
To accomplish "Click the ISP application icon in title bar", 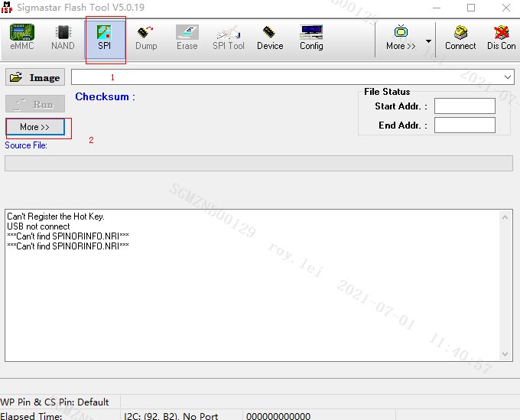I will (7, 8).
